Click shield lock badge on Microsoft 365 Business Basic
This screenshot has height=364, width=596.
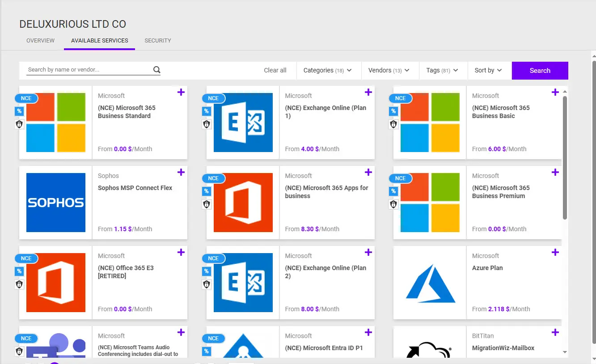coord(393,124)
